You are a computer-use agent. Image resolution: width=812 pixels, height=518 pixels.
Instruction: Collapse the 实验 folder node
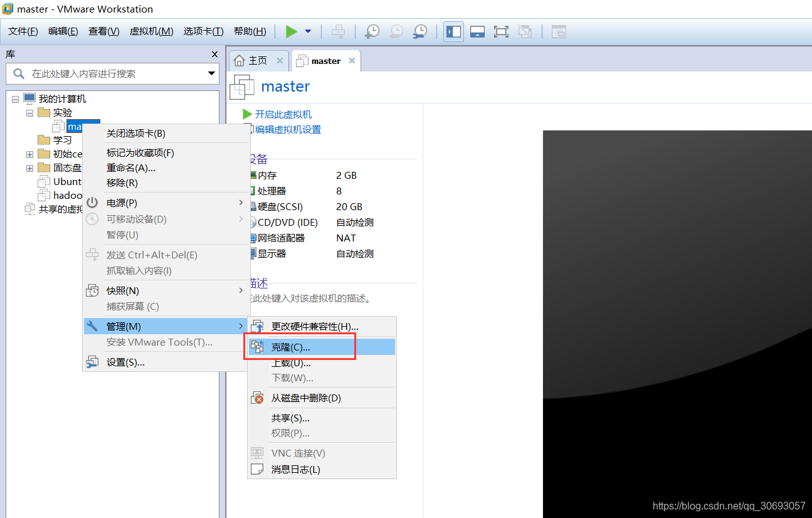coord(29,113)
